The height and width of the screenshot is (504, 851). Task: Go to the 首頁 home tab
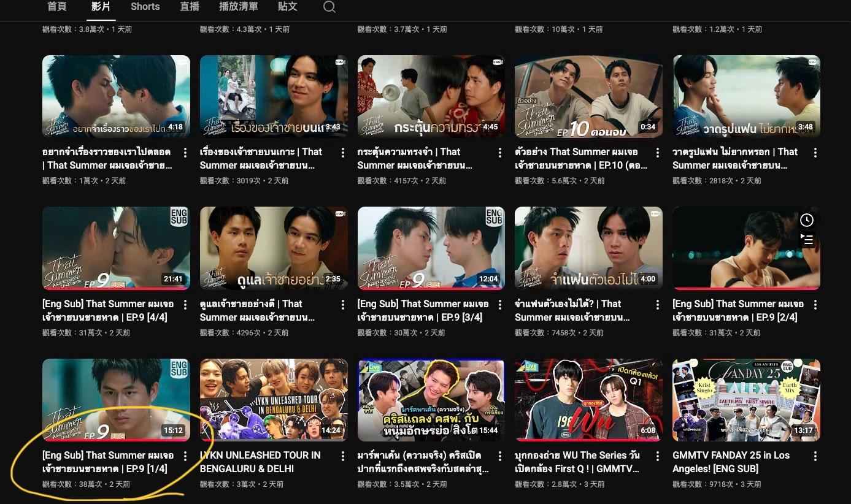57,7
